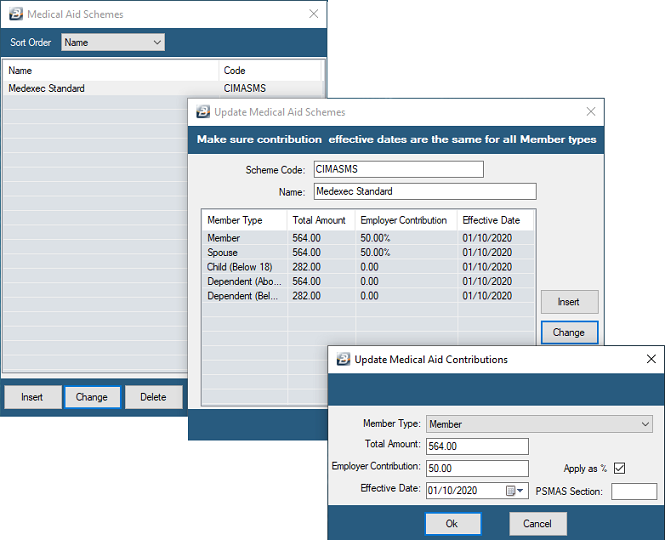
Task: Click the Total Amount input field
Action: click(477, 446)
